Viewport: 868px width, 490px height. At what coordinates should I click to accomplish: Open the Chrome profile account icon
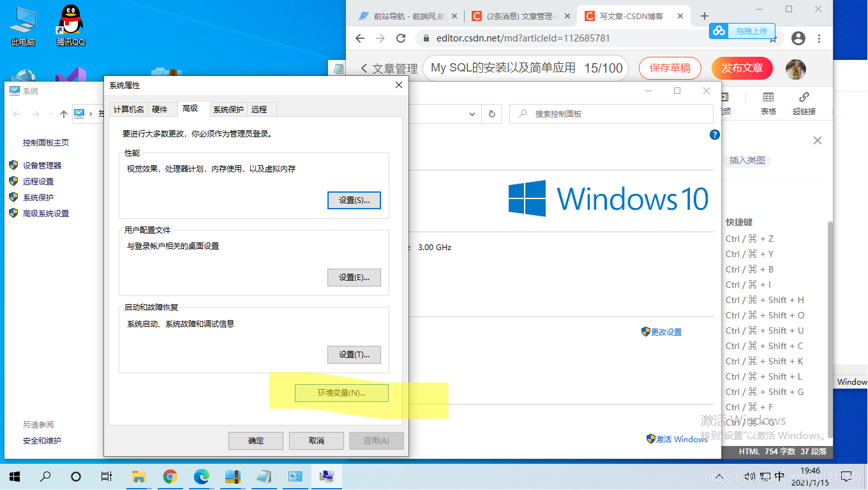point(798,38)
